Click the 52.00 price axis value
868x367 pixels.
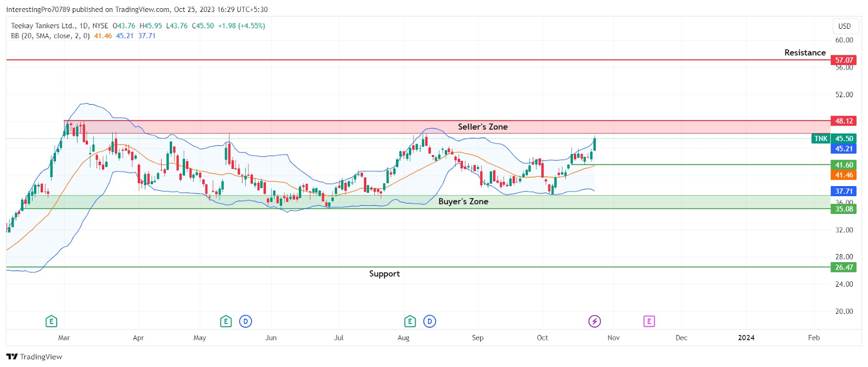pos(844,94)
